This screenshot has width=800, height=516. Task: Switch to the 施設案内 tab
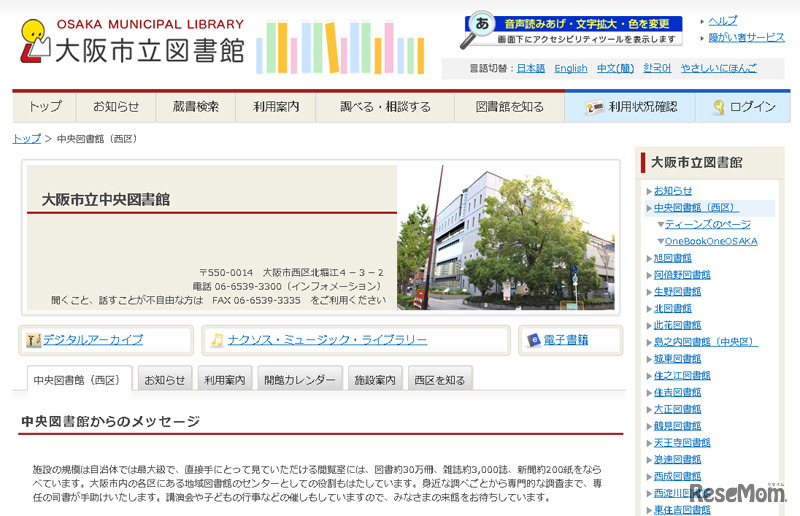coord(375,380)
